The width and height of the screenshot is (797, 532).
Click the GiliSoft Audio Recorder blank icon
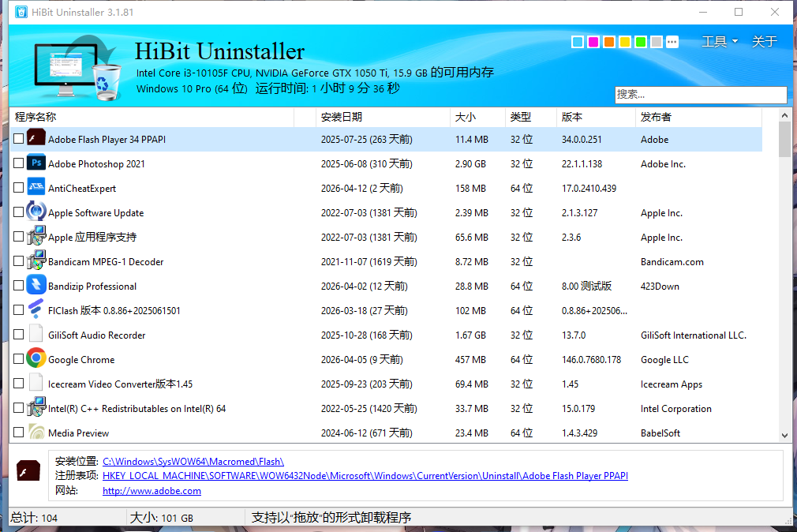pyautogui.click(x=36, y=334)
